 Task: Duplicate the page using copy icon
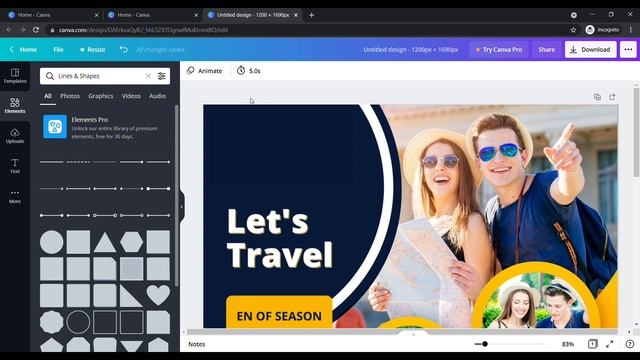597,97
